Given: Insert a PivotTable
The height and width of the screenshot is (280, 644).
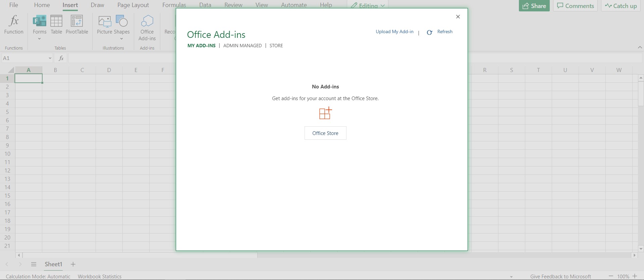Looking at the screenshot, I should pos(77,25).
